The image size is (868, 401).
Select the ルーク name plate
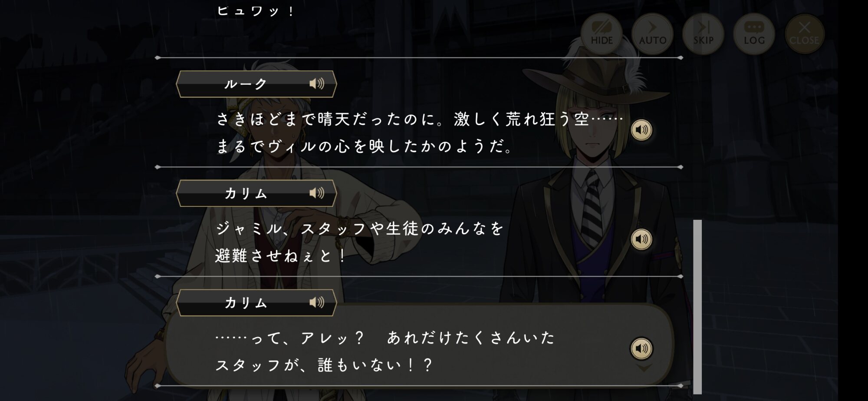256,84
